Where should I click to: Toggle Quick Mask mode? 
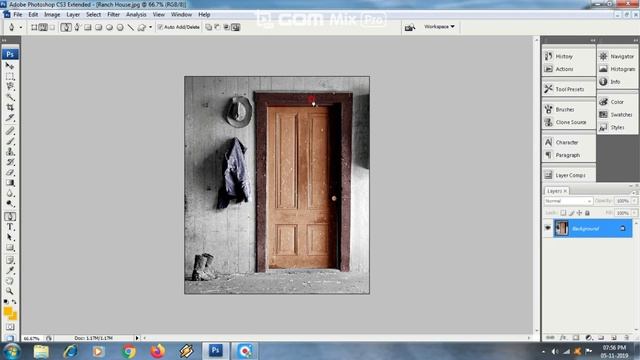10,327
